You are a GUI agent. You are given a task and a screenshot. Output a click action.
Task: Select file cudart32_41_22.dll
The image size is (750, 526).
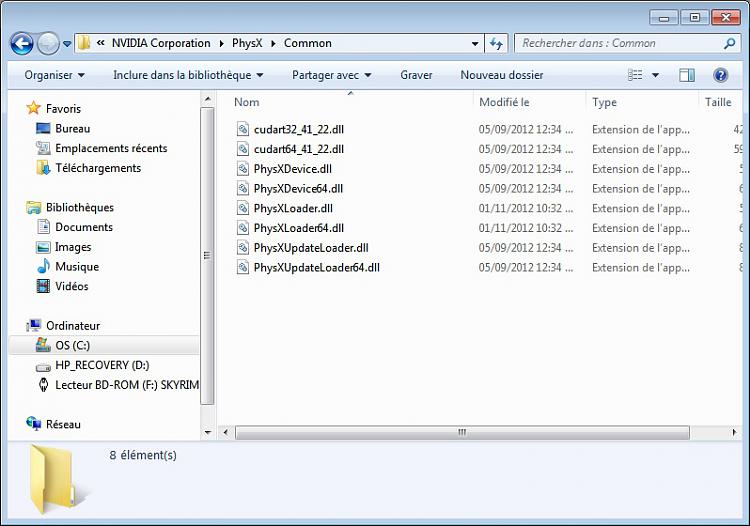[298, 129]
